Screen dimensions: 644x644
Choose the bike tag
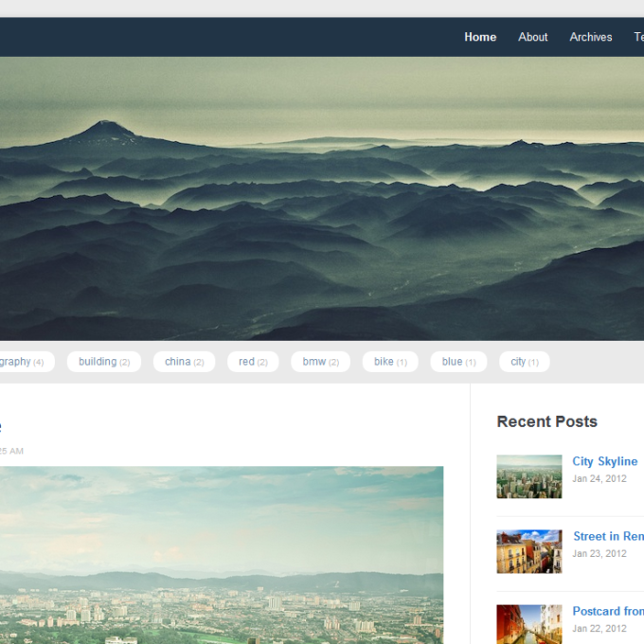(390, 362)
